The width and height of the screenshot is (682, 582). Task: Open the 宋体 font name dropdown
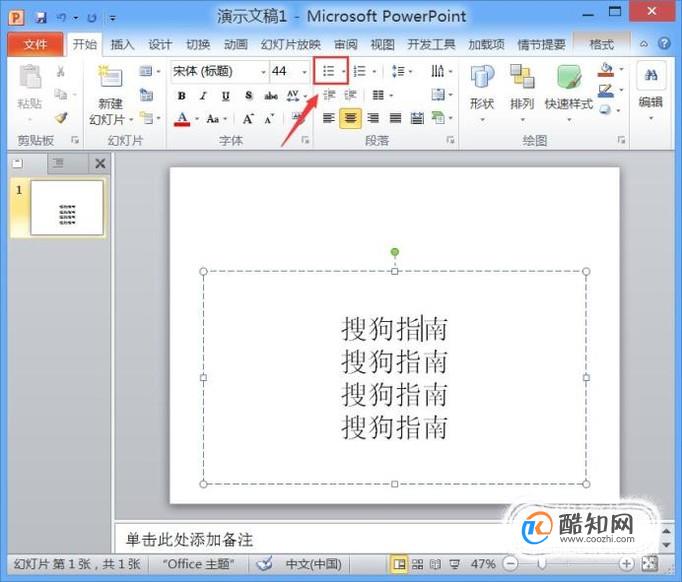tap(263, 71)
